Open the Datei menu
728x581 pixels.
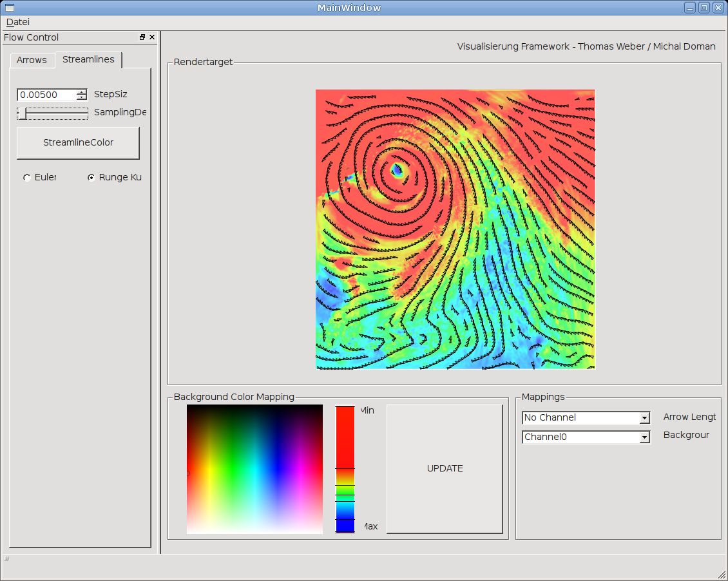(x=18, y=22)
